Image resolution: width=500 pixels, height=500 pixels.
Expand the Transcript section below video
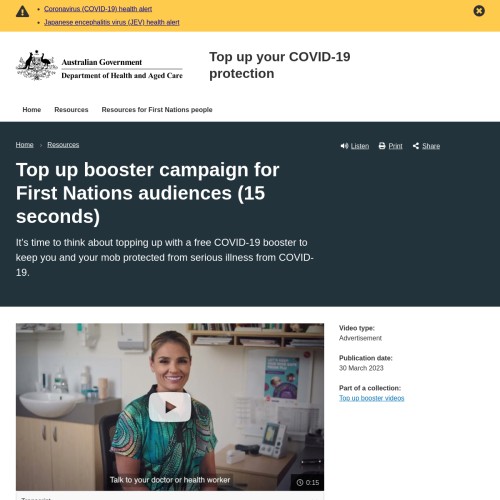(x=170, y=497)
